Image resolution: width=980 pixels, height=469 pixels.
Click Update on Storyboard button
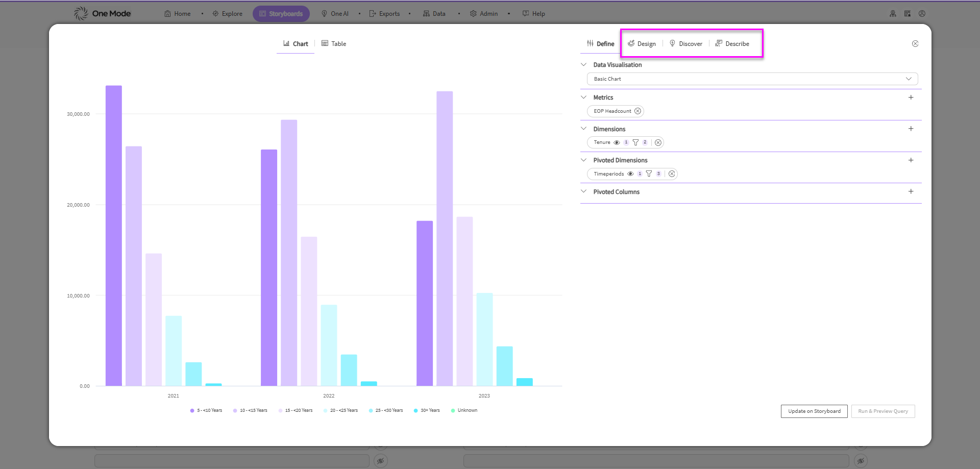(814, 411)
